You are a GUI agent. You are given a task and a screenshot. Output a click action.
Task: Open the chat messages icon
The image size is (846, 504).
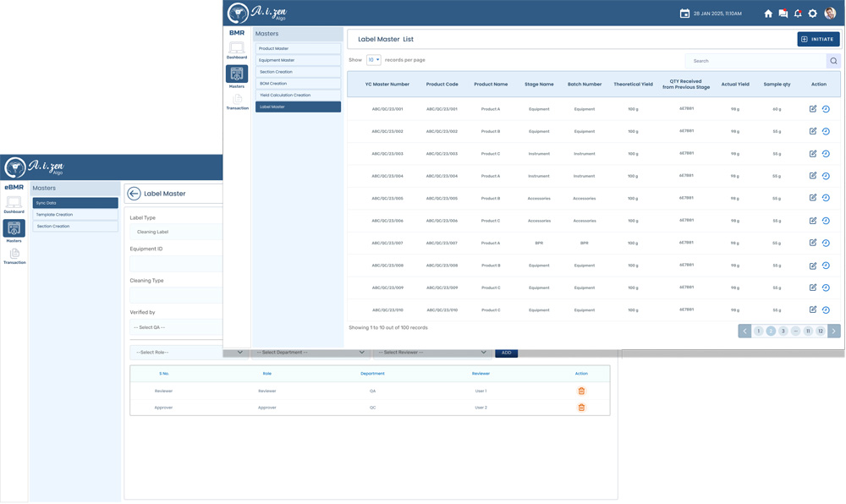coord(783,14)
